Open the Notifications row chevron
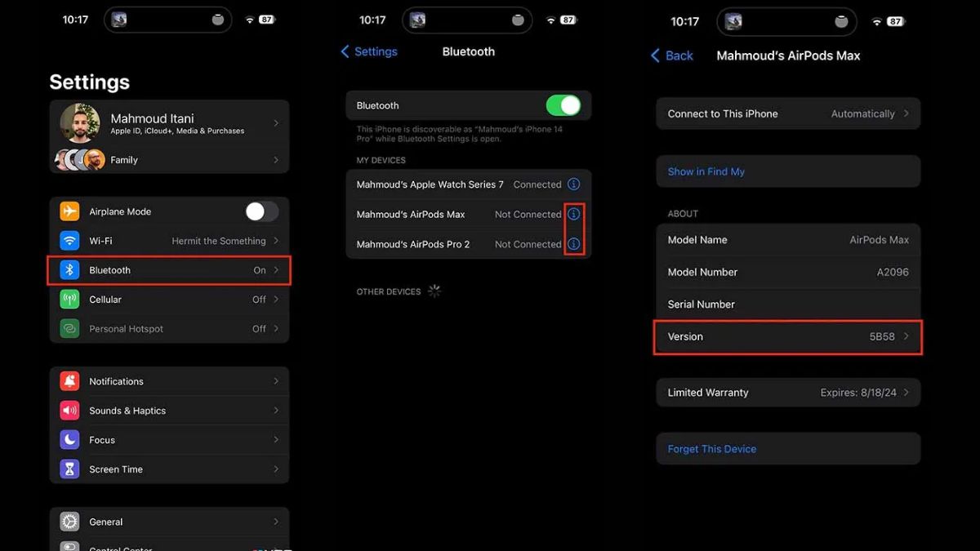Image resolution: width=980 pixels, height=551 pixels. pyautogui.click(x=276, y=381)
